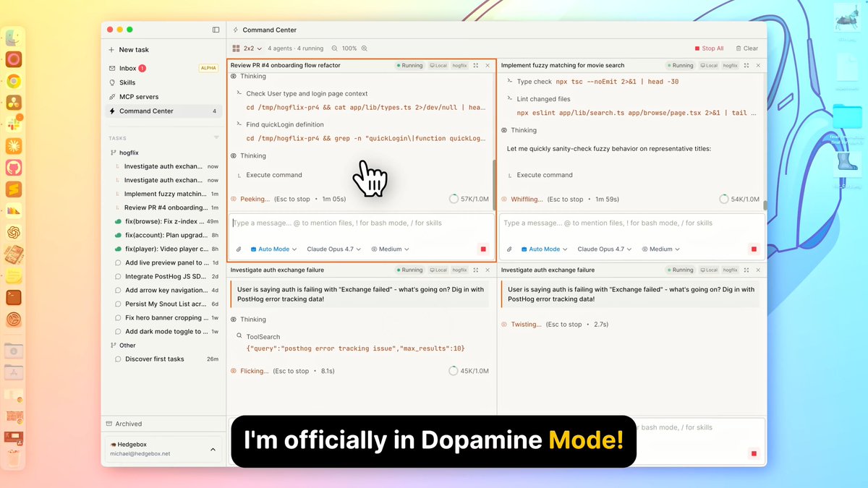Open Claude Opus 4.7 dropdown, fuzzy matching pane
Viewport: 868px width, 488px height.
pos(605,249)
